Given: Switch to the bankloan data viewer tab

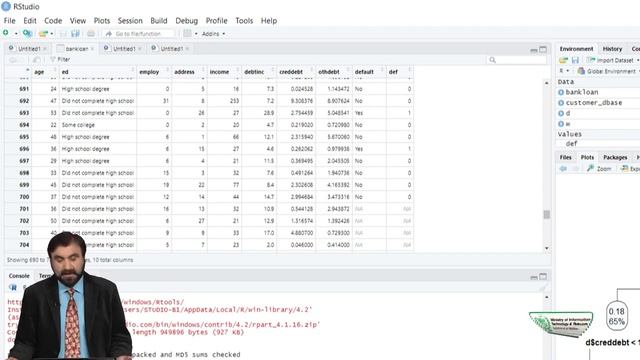Looking at the screenshot, I should [x=76, y=49].
